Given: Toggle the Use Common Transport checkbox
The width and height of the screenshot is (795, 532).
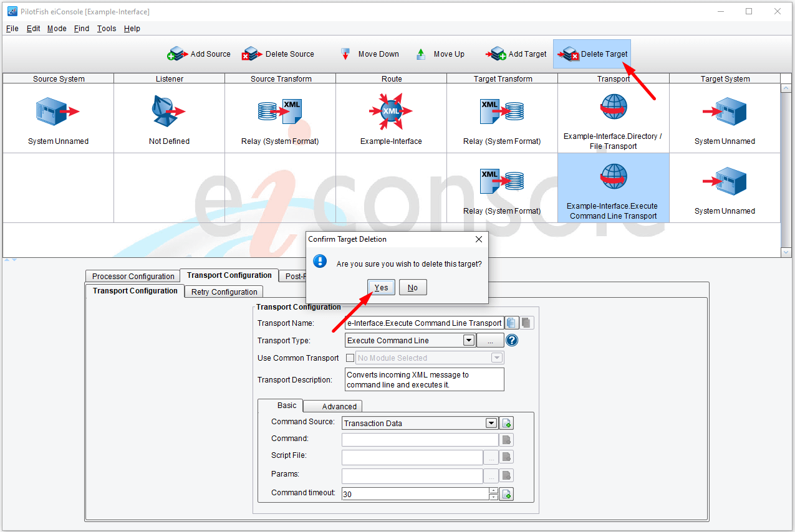Looking at the screenshot, I should click(350, 358).
